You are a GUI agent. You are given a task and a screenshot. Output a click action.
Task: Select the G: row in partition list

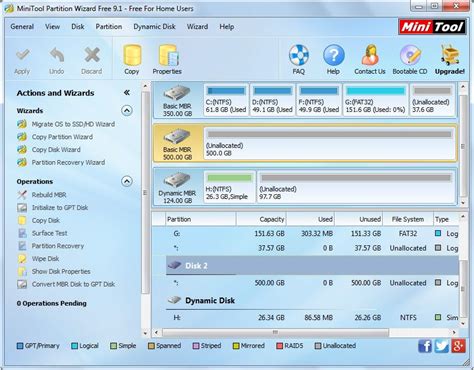(305, 234)
